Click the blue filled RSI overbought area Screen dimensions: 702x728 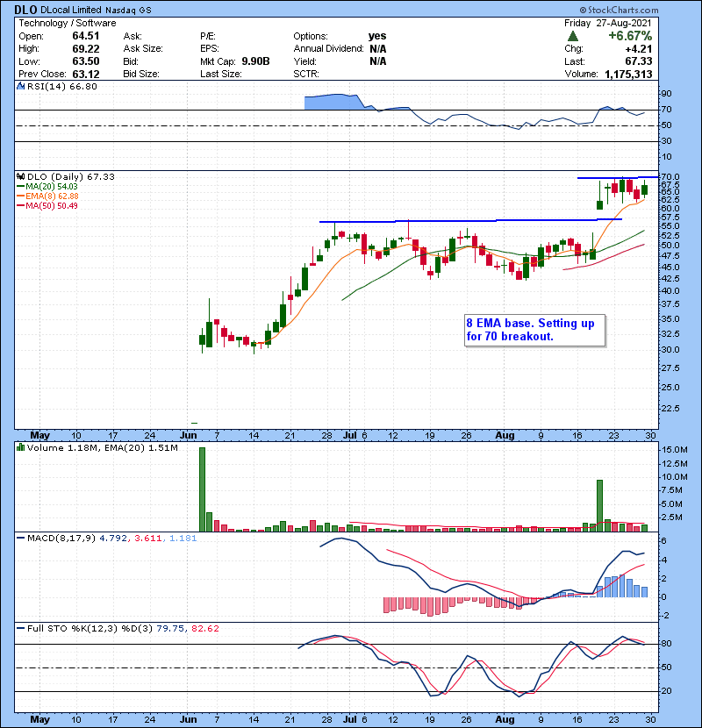pyautogui.click(x=333, y=102)
